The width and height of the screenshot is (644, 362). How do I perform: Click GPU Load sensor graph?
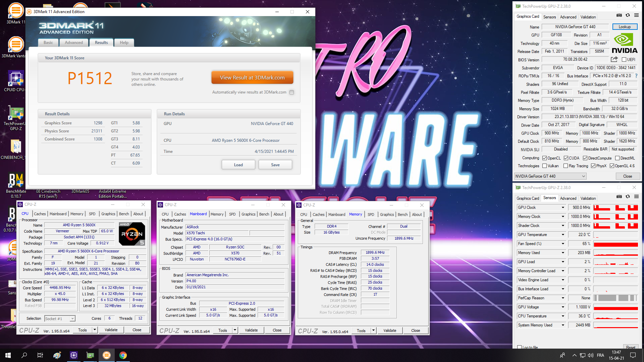click(616, 262)
